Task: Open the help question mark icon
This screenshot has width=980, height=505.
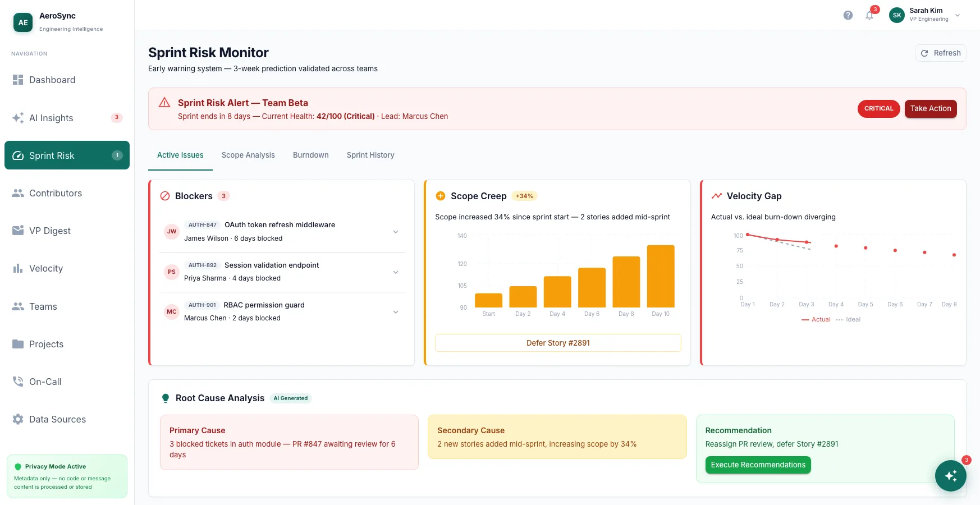Action: click(848, 15)
